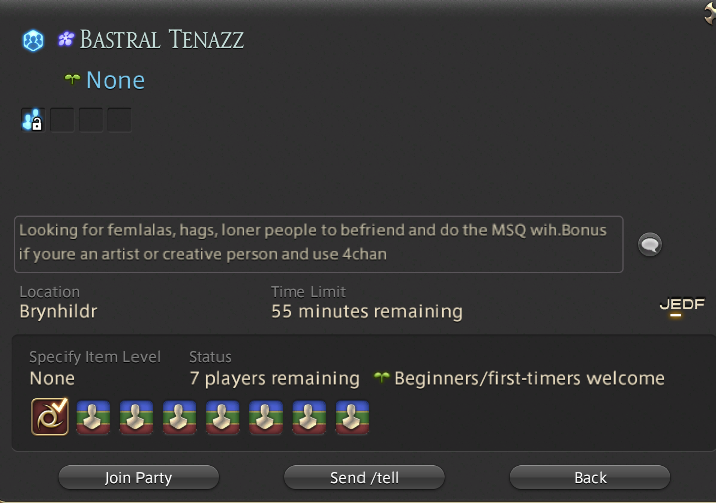The image size is (716, 503).
Task: Select the first empty party member slot
Action: (x=93, y=417)
